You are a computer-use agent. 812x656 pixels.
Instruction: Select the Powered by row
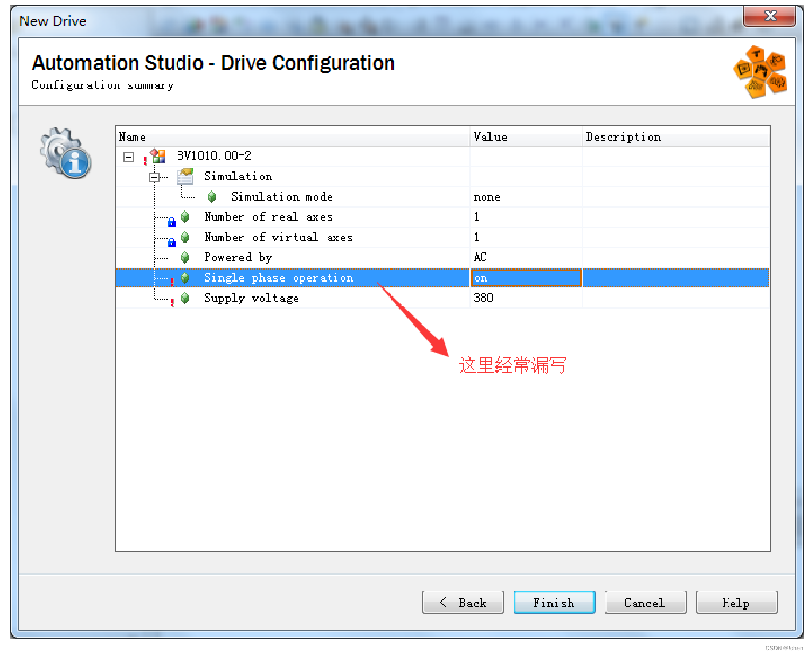[x=442, y=257]
